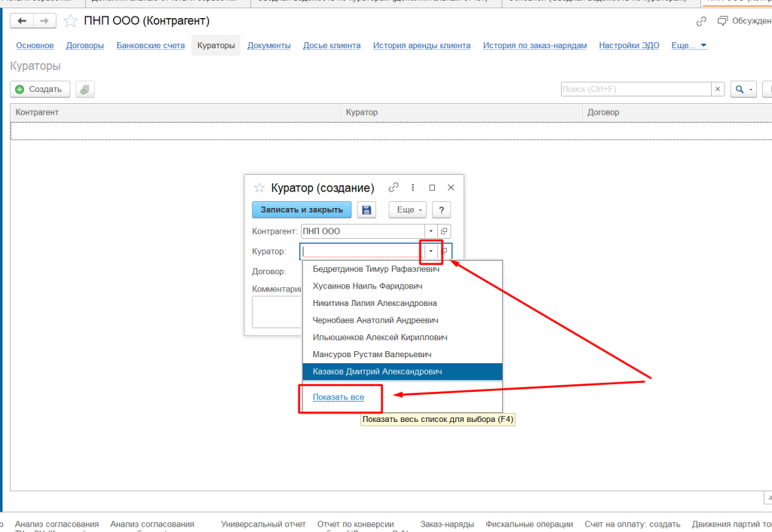Switch to the Договоры tab

pos(85,45)
